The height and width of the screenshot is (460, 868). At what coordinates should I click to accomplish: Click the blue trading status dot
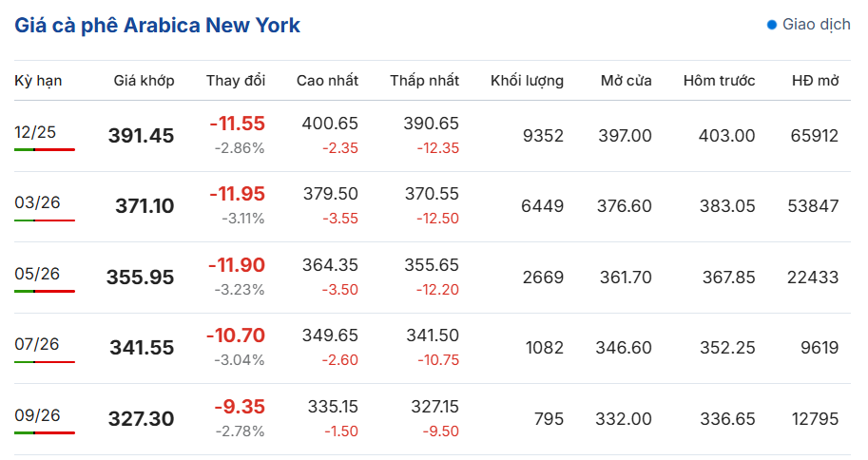coord(772,25)
